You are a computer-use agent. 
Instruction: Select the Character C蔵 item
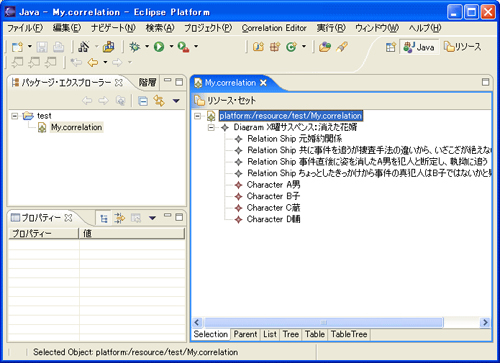point(273,208)
